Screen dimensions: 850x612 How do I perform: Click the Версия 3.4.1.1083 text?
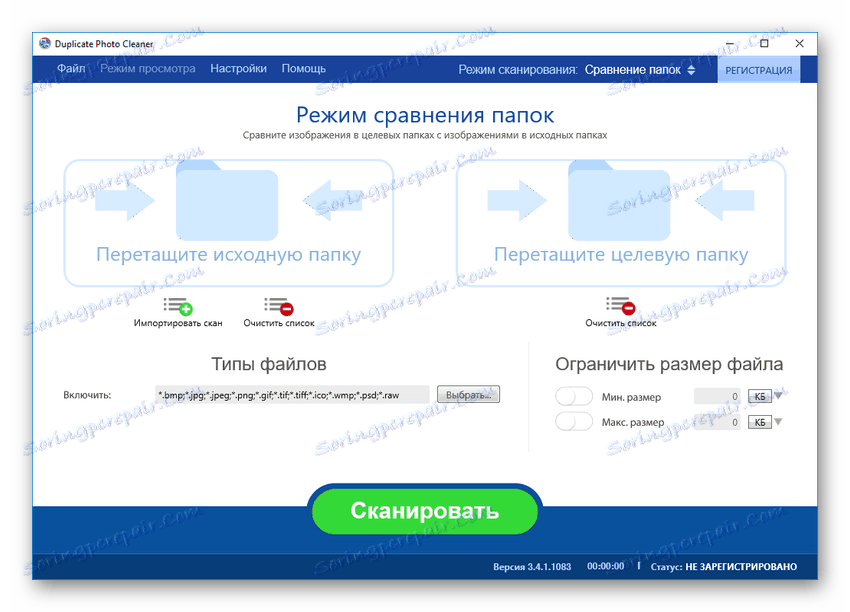(x=532, y=566)
